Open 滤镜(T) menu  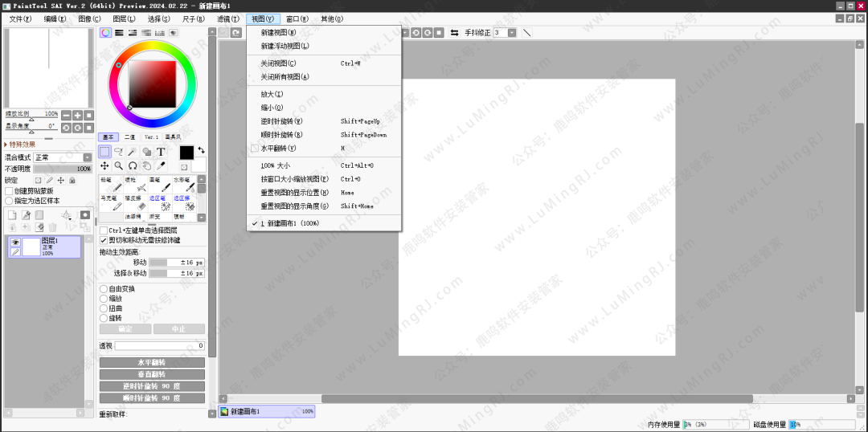pyautogui.click(x=228, y=18)
